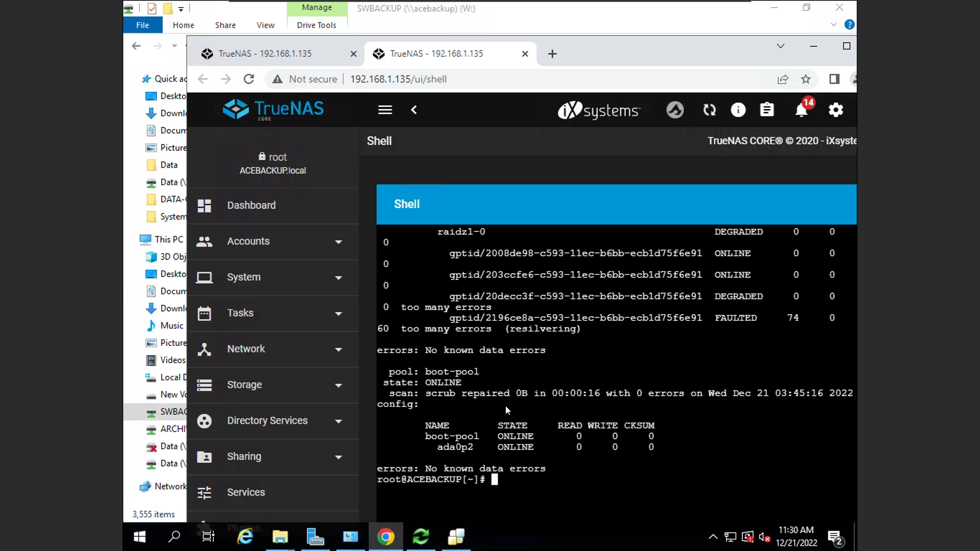Open the File tab in File Explorer

[x=142, y=25]
